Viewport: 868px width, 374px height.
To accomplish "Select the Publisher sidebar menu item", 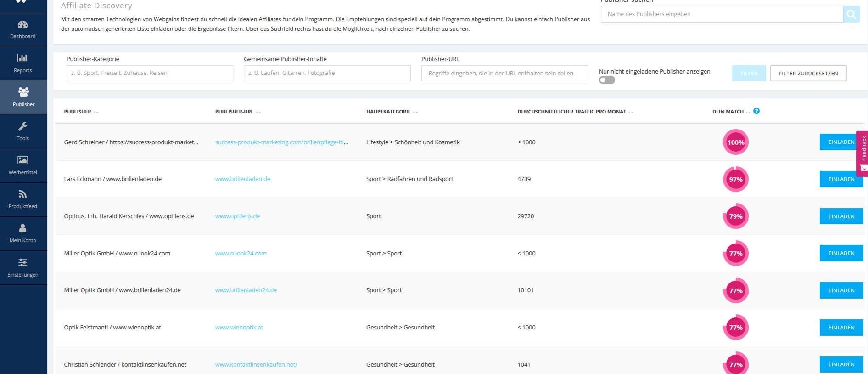I will (23, 97).
